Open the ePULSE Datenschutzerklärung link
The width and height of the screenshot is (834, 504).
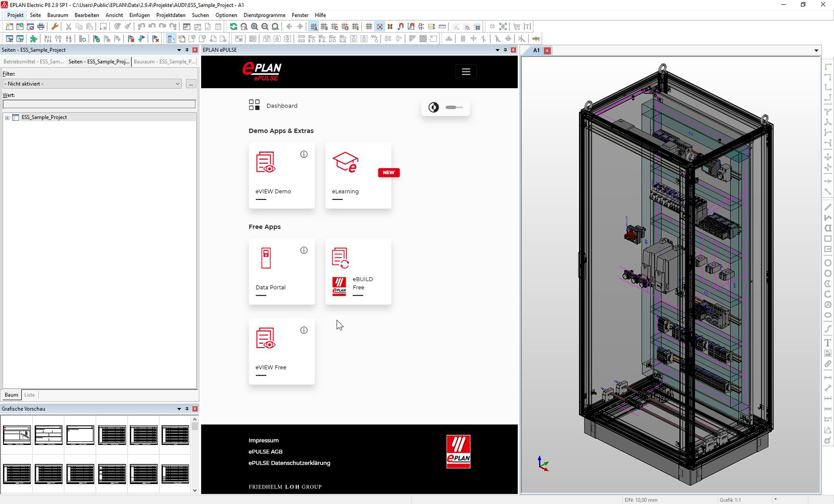click(289, 463)
